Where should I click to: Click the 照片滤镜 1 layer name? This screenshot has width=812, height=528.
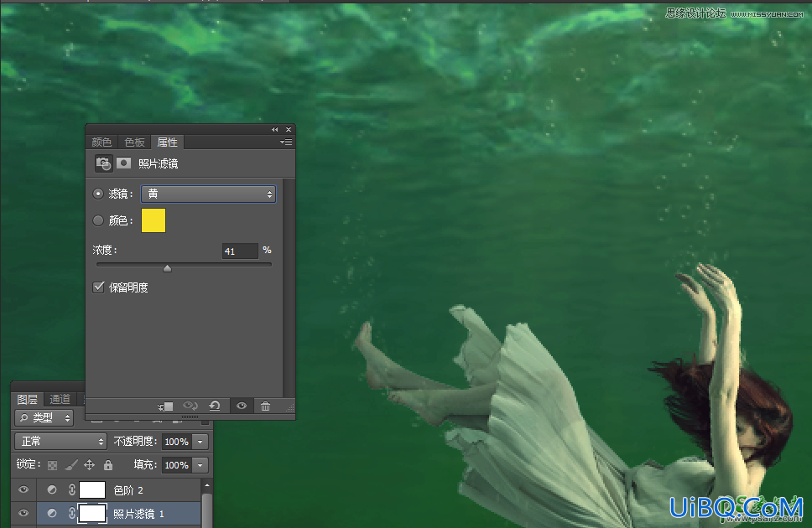[x=138, y=514]
